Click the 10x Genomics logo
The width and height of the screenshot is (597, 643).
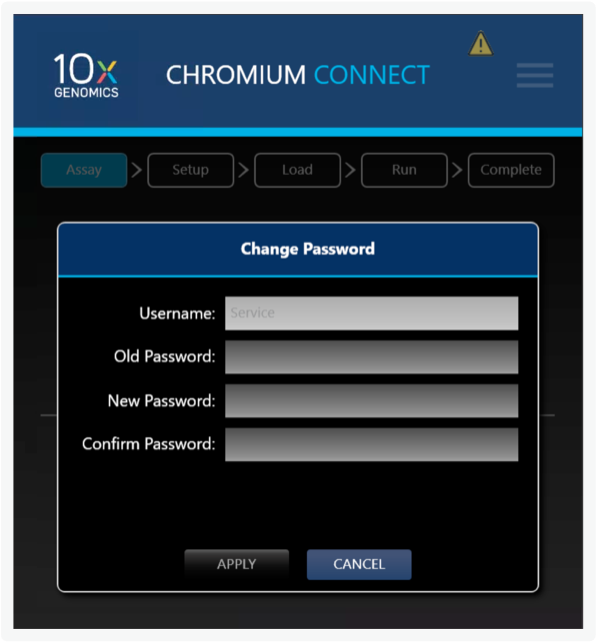pyautogui.click(x=86, y=76)
